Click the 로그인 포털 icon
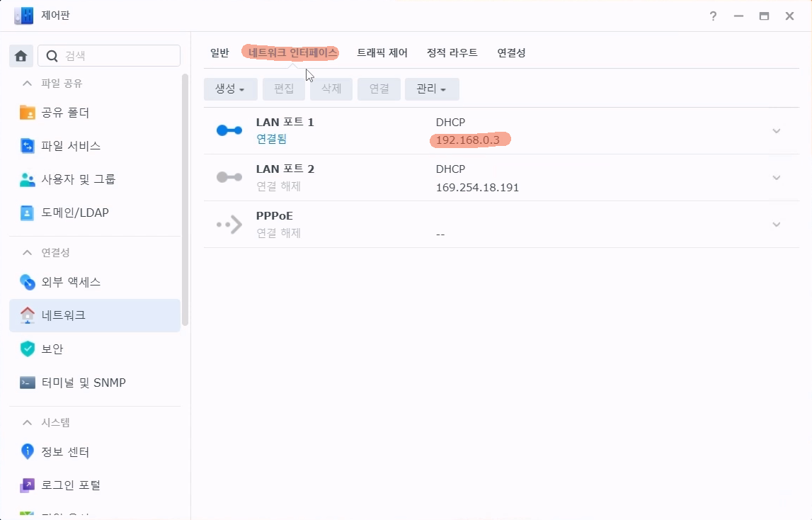The width and height of the screenshot is (812, 520). tap(28, 485)
